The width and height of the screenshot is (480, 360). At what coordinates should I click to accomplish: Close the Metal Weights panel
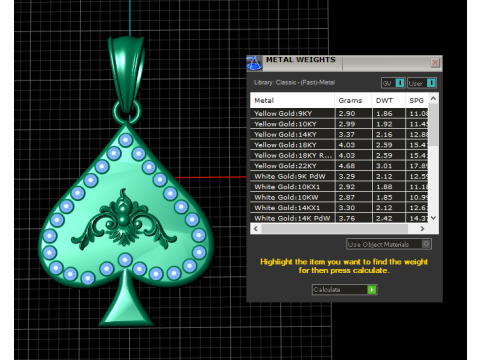click(435, 63)
